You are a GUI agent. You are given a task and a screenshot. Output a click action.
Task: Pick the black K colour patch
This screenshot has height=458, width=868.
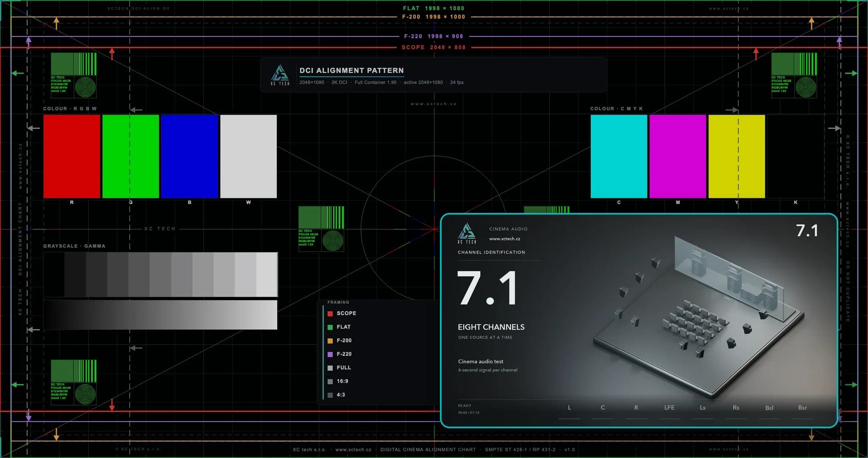[x=796, y=156]
